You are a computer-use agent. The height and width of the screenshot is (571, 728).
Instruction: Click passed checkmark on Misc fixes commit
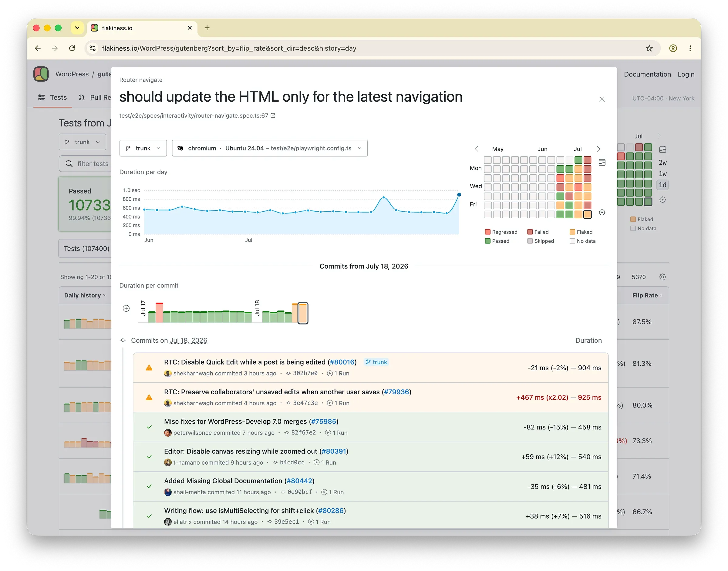click(149, 427)
